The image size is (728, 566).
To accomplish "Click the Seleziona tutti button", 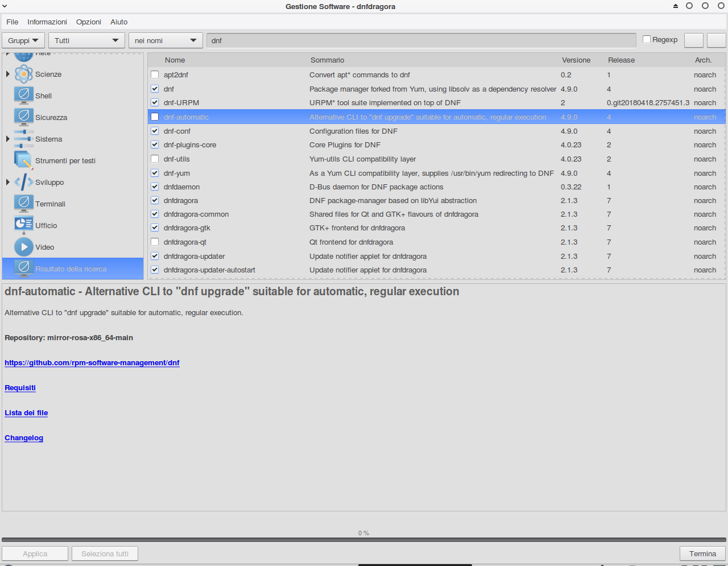I will [x=105, y=553].
